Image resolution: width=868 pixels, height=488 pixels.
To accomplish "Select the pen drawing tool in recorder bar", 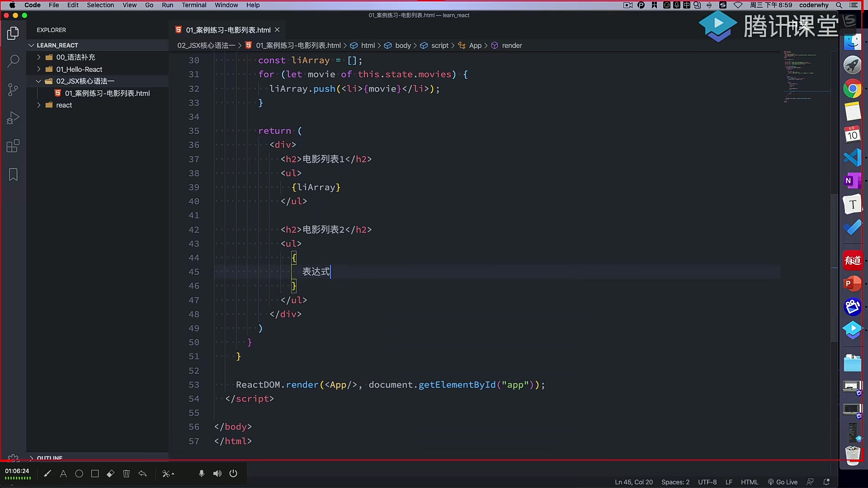I will click(x=47, y=474).
